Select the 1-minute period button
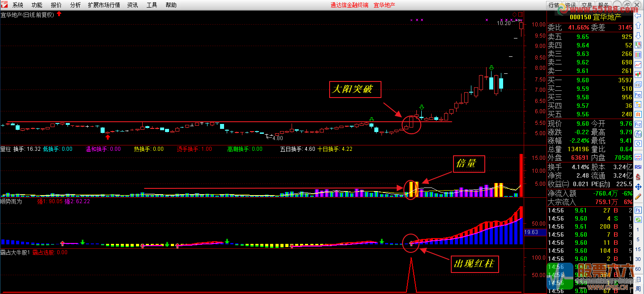 tap(638, 230)
